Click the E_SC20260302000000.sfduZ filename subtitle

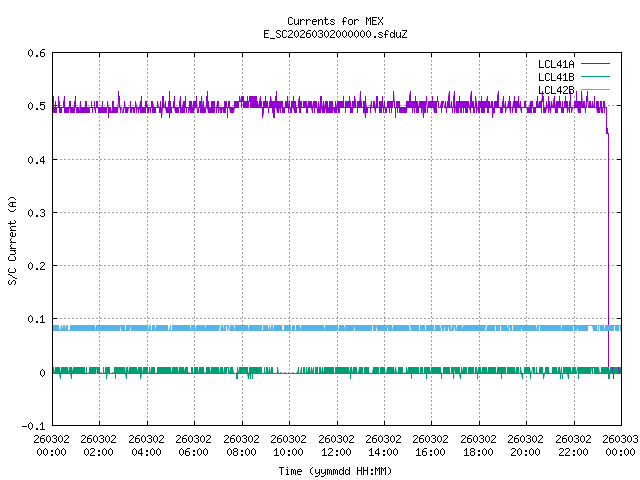(x=335, y=34)
